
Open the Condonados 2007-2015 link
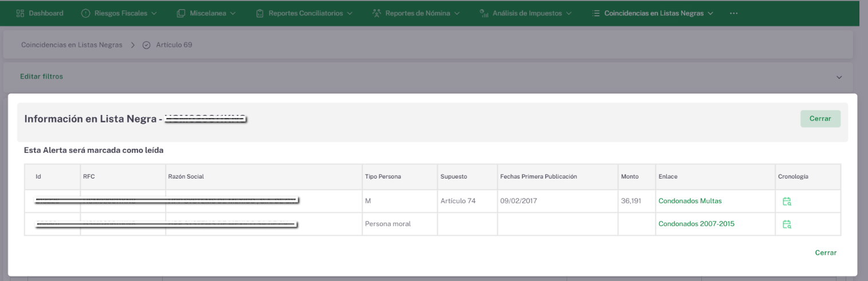coord(696,224)
